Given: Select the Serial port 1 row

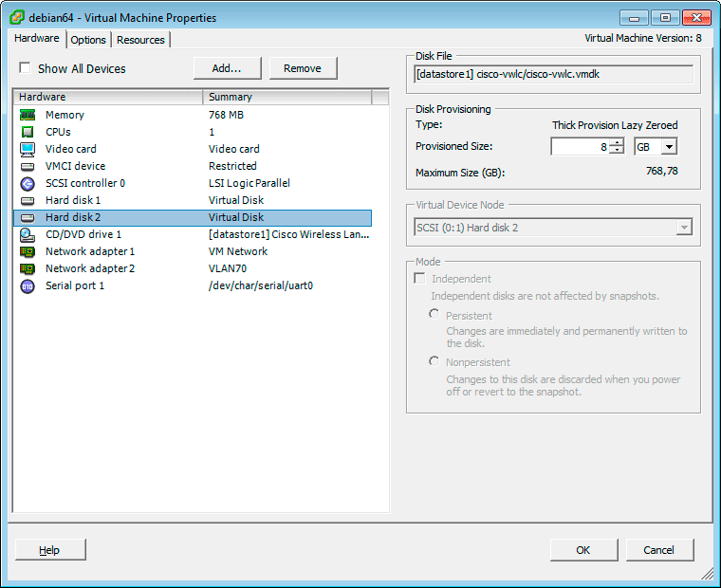Looking at the screenshot, I should point(193,285).
